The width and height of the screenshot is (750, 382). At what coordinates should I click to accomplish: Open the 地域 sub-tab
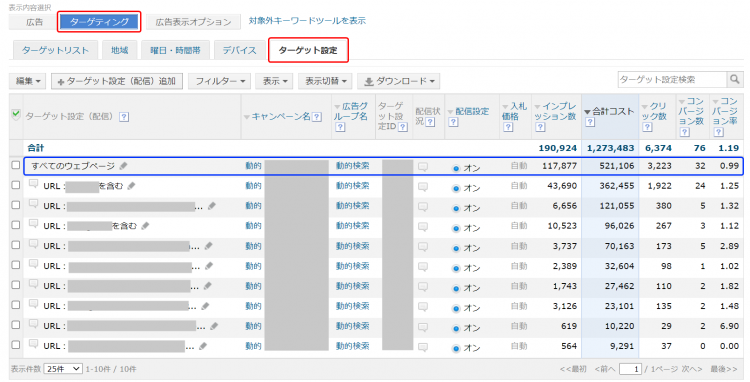[120, 50]
